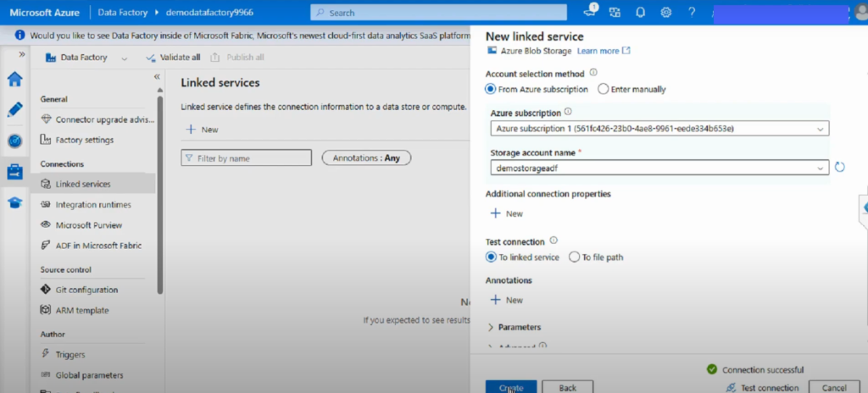Viewport: 868px width, 393px height.
Task: Open the Data Factory dropdown chevron
Action: (x=124, y=58)
